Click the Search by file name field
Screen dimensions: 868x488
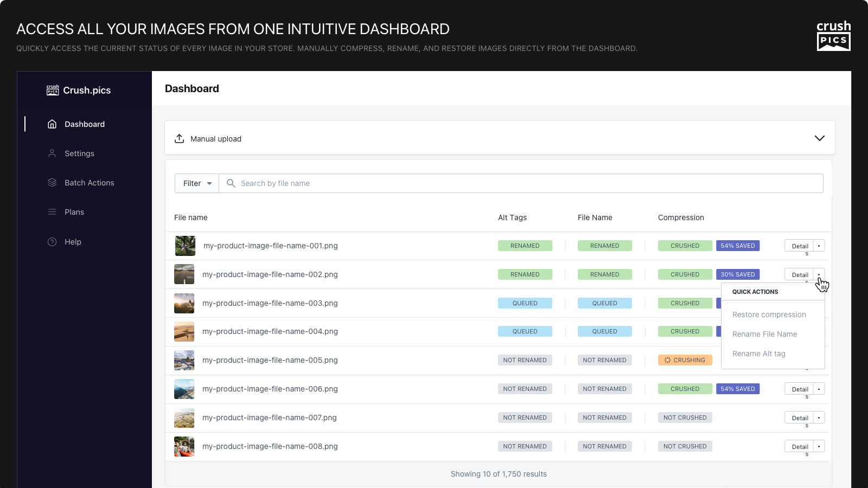pyautogui.click(x=521, y=183)
